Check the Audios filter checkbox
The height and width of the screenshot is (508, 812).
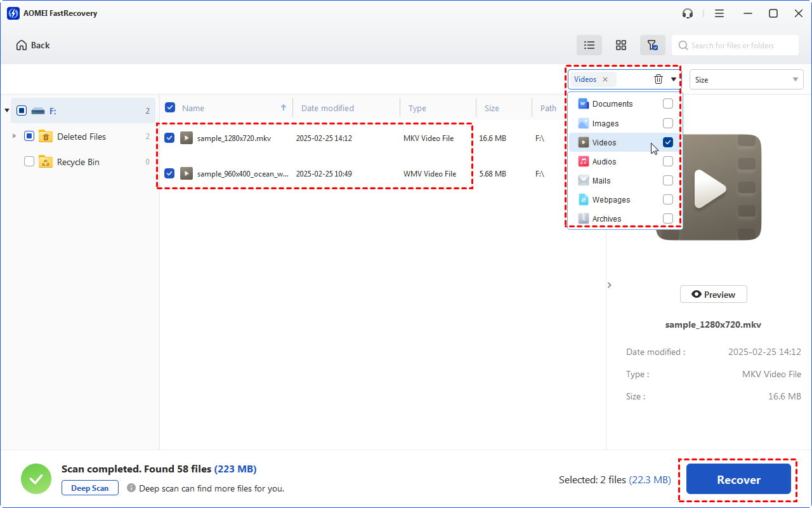tap(668, 161)
